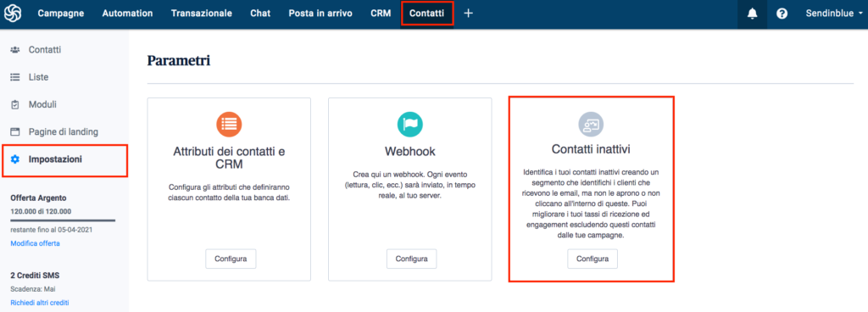Click the 120.000 di 120.000 text
The width and height of the screenshot is (868, 312).
point(41,211)
